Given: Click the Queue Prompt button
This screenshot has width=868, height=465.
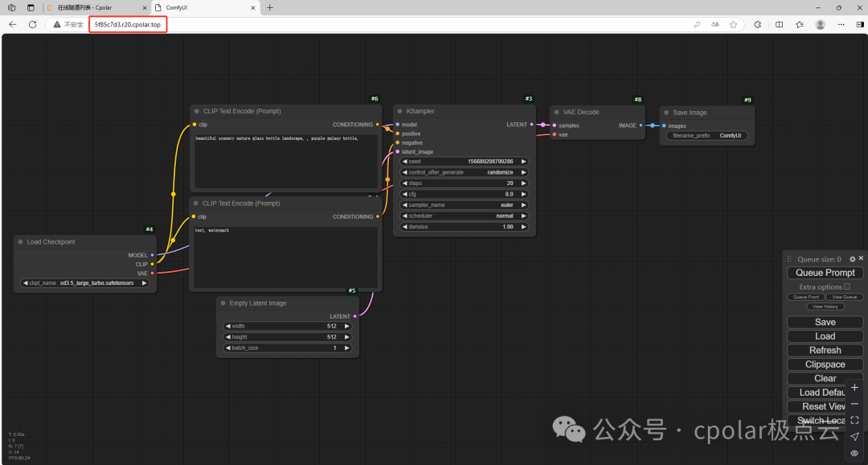Looking at the screenshot, I should point(825,273).
